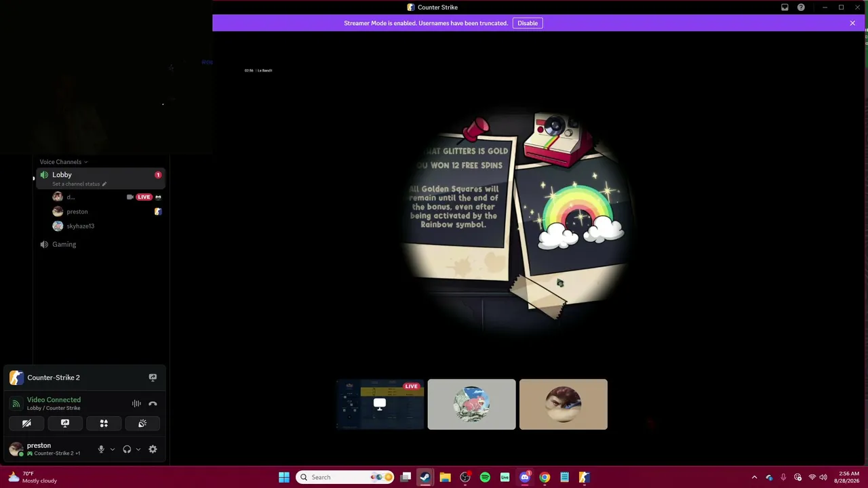Open Discord from the taskbar

click(525, 477)
